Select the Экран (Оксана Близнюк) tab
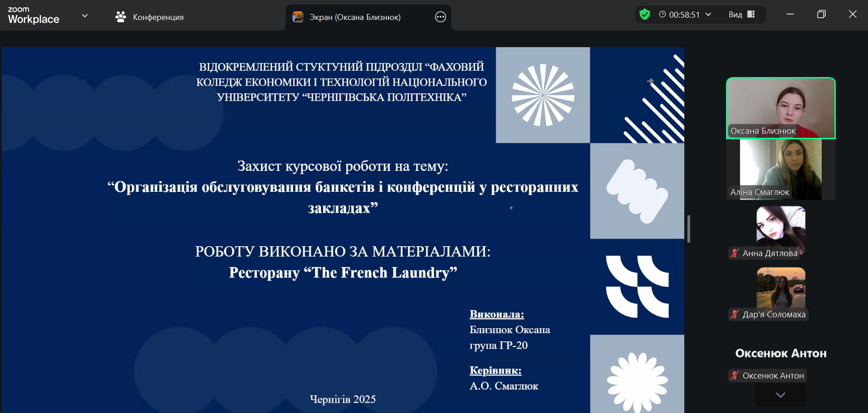Image resolution: width=868 pixels, height=413 pixels. [x=355, y=17]
